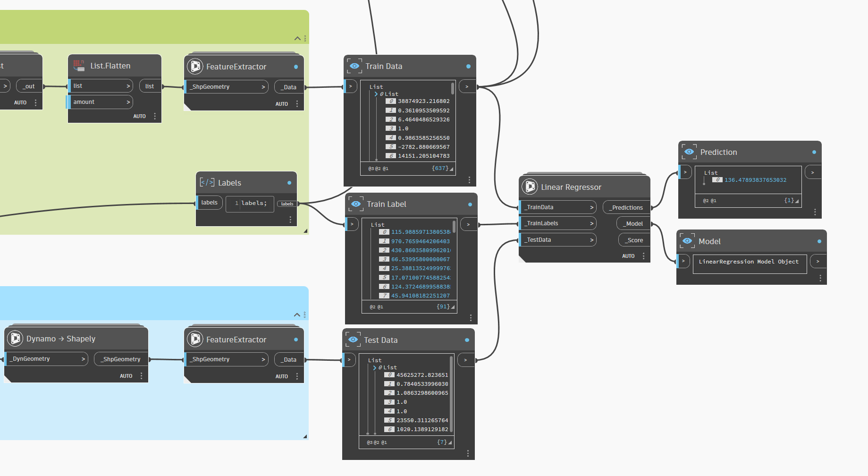Open _TestData port chevron on Linear Regressor

pyautogui.click(x=591, y=240)
